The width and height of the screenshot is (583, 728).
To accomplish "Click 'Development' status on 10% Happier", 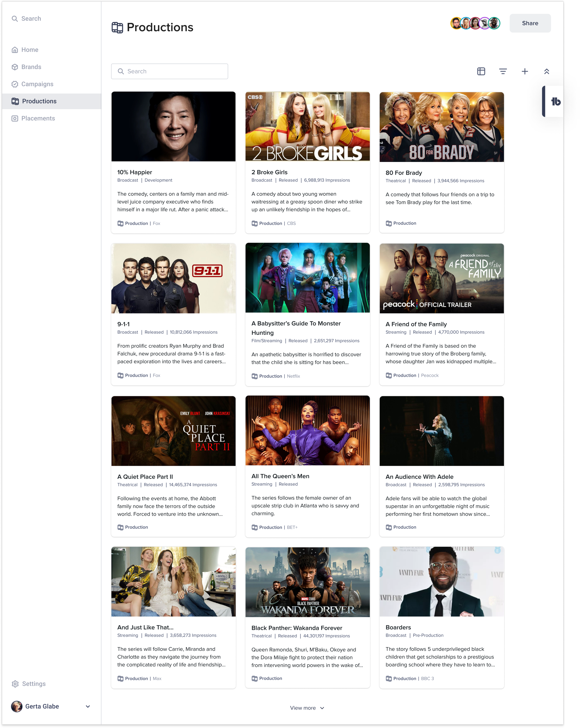I will (158, 180).
